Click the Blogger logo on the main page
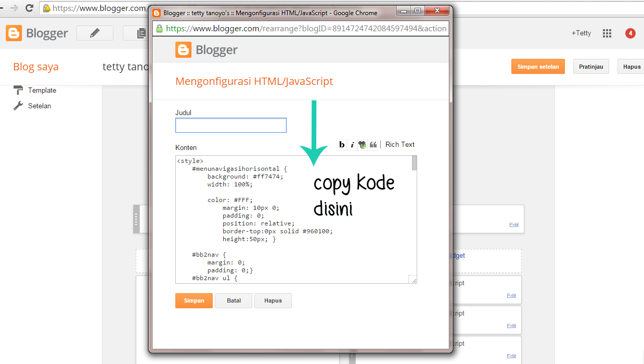644x364 pixels. tap(37, 33)
